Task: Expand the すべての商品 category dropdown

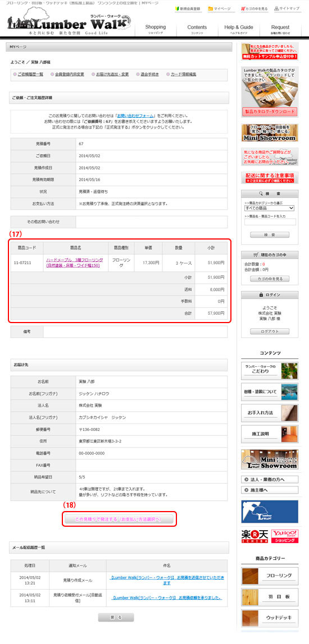Action: click(270, 208)
